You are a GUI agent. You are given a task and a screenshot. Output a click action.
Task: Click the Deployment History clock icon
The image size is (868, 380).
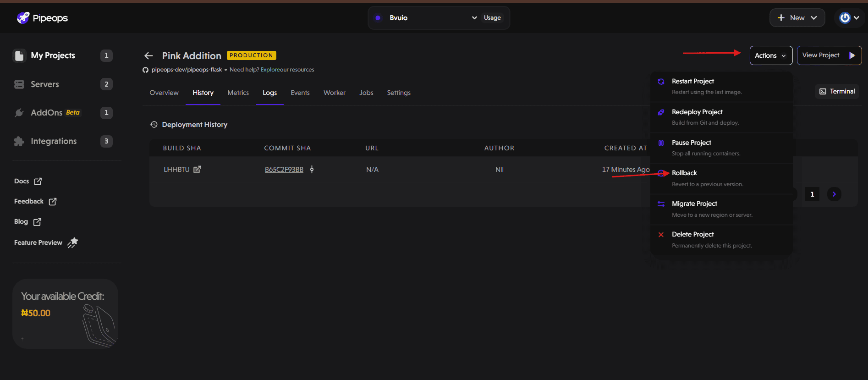pyautogui.click(x=154, y=125)
